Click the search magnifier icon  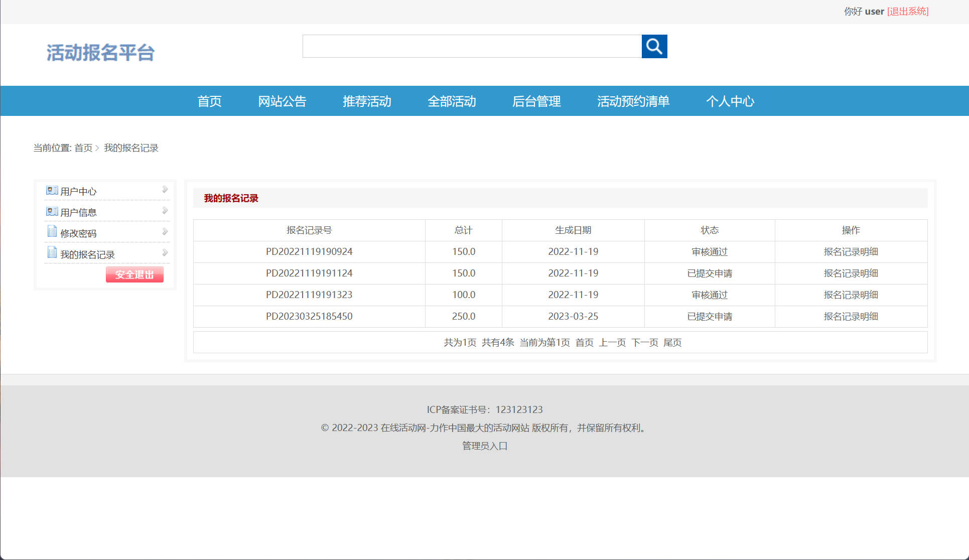(x=654, y=46)
